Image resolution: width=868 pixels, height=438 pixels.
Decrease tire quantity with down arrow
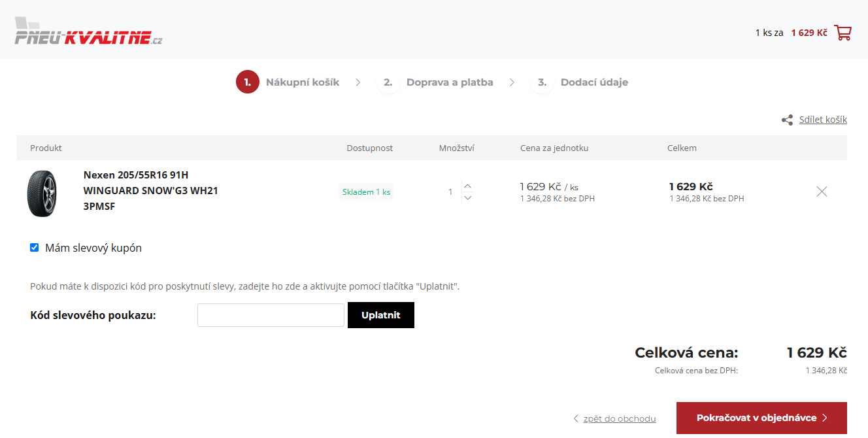coord(467,197)
